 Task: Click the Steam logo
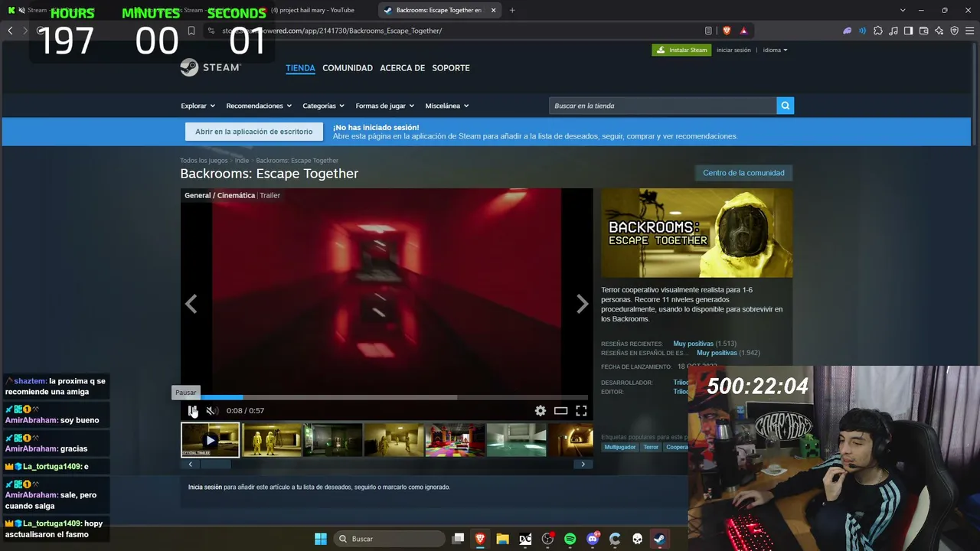tap(211, 67)
